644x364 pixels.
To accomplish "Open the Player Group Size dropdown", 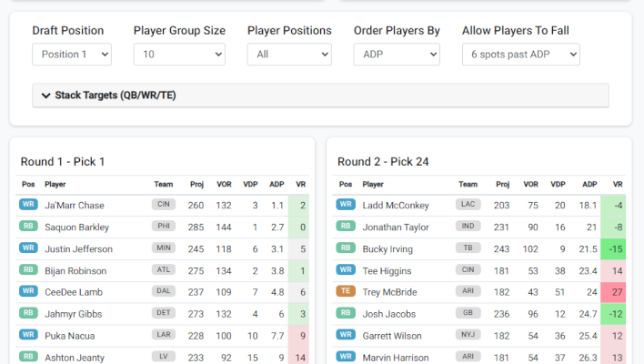I will (178, 55).
